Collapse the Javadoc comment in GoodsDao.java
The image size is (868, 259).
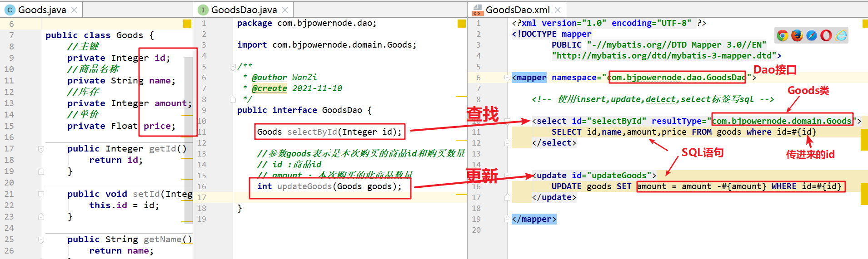pyautogui.click(x=233, y=67)
